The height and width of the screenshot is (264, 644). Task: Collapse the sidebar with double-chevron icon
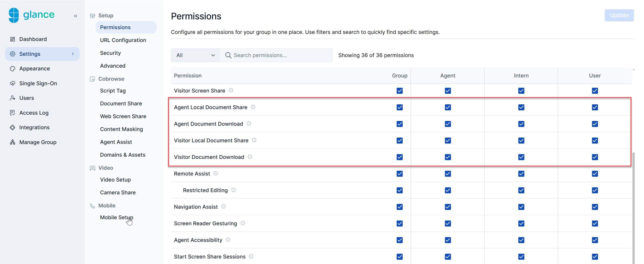[x=75, y=16]
